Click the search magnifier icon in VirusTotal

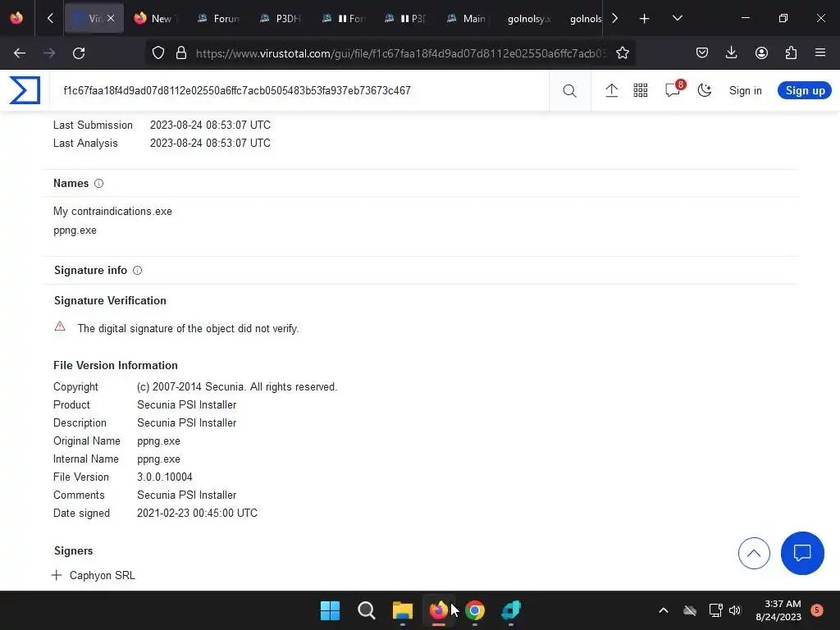pyautogui.click(x=569, y=90)
